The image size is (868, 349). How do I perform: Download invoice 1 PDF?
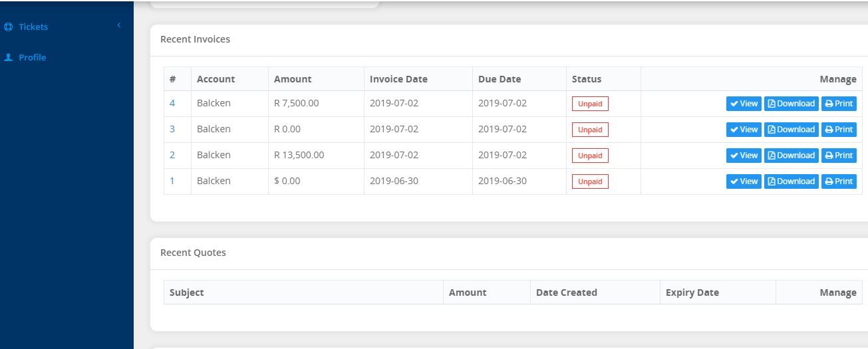click(791, 181)
